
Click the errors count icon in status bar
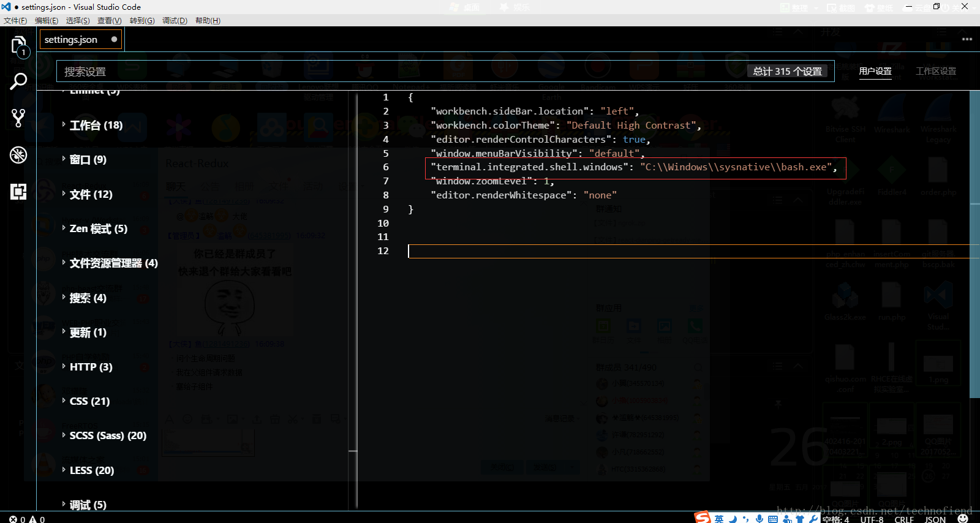coord(13,519)
